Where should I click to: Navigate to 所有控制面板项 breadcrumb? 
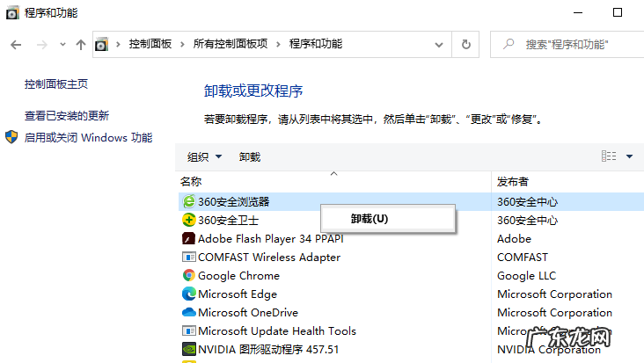pyautogui.click(x=231, y=44)
